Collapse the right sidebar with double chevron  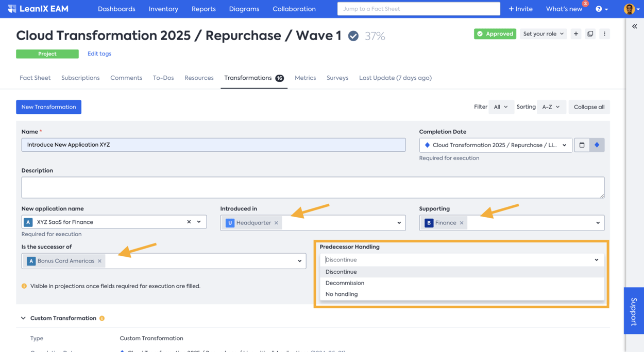pyautogui.click(x=635, y=26)
